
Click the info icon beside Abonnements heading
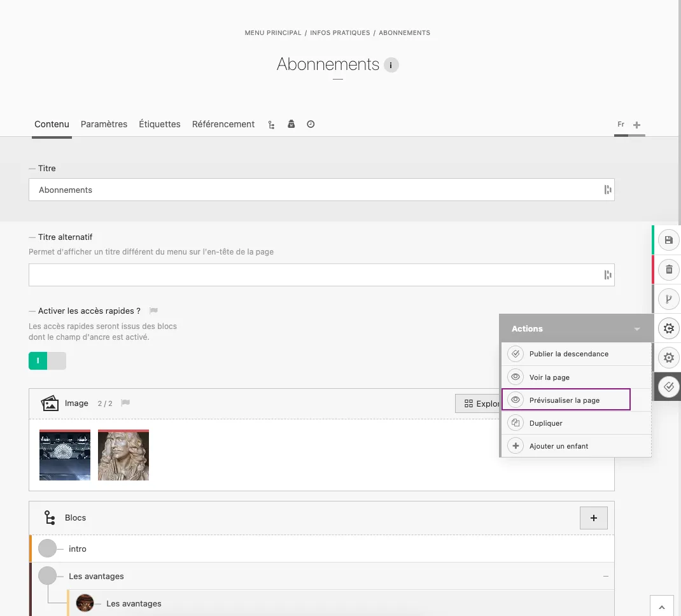point(391,65)
